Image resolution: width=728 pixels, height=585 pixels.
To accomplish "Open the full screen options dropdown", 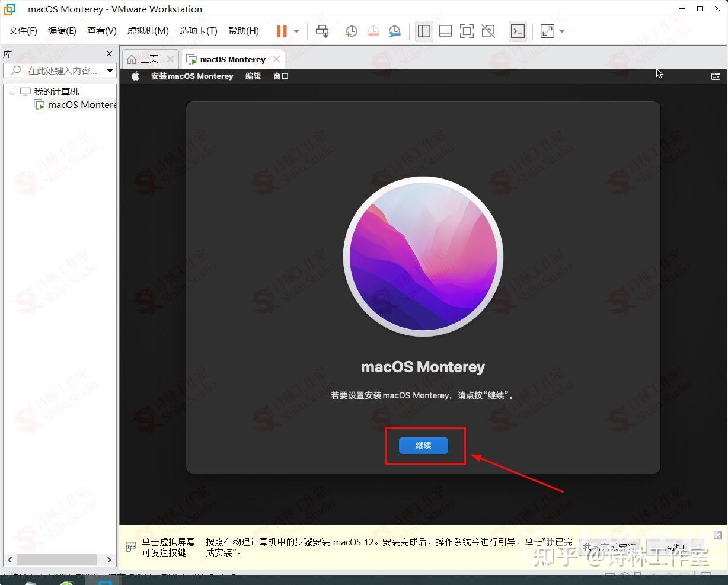I will (560, 31).
